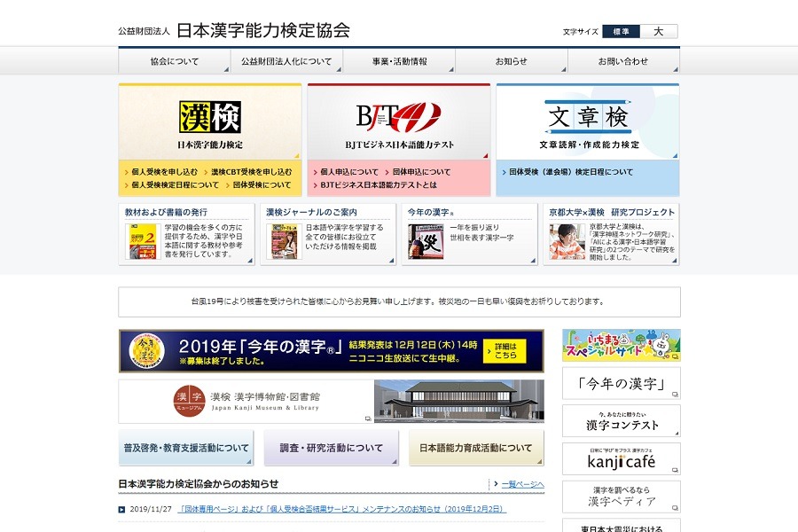This screenshot has height=532, width=798.
Task: Click the BJT logo banner
Action: click(x=398, y=121)
